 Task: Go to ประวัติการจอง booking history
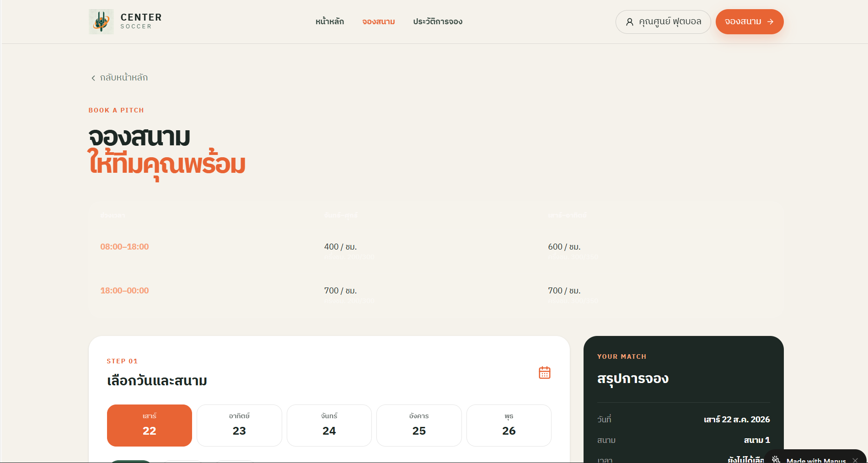click(x=438, y=21)
